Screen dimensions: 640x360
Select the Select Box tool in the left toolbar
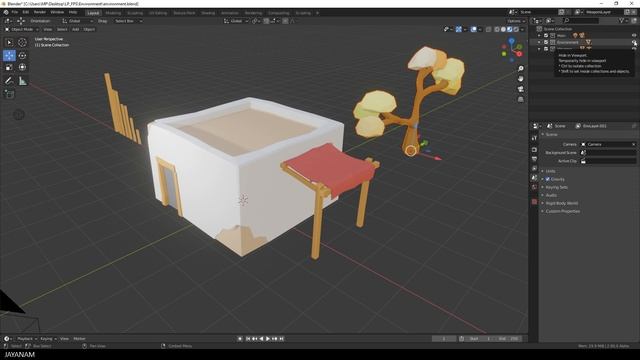point(9,42)
